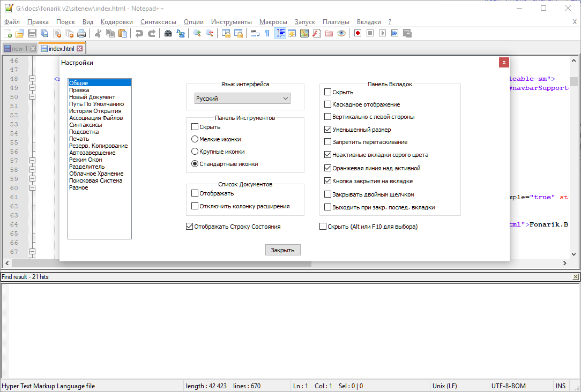581x392 pixels.
Task: Collapse the fold marker at line 60
Action: (32, 187)
